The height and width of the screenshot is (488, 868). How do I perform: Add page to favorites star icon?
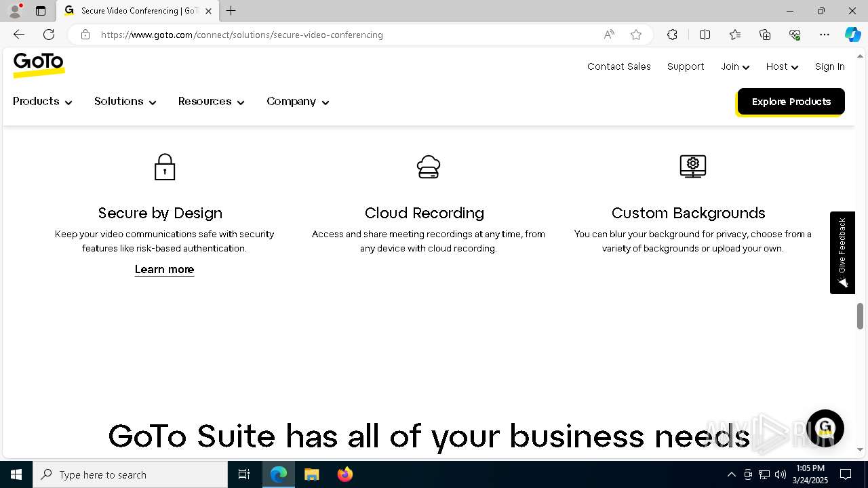point(636,35)
